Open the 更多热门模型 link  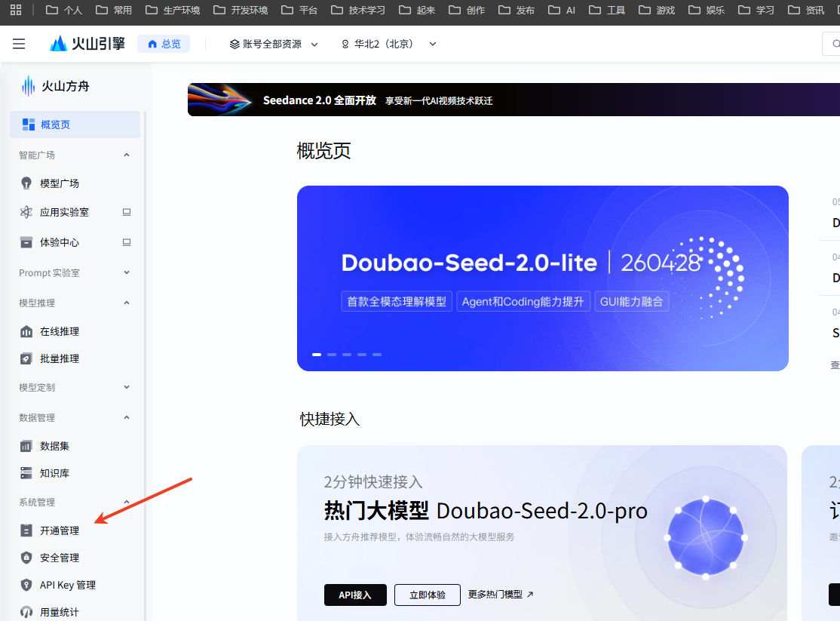point(501,594)
